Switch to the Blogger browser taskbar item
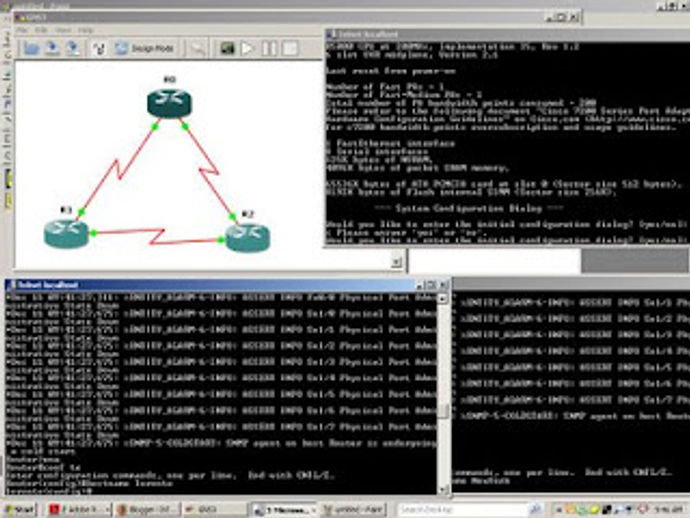Viewport: 690px width, 518px height. pyautogui.click(x=148, y=510)
